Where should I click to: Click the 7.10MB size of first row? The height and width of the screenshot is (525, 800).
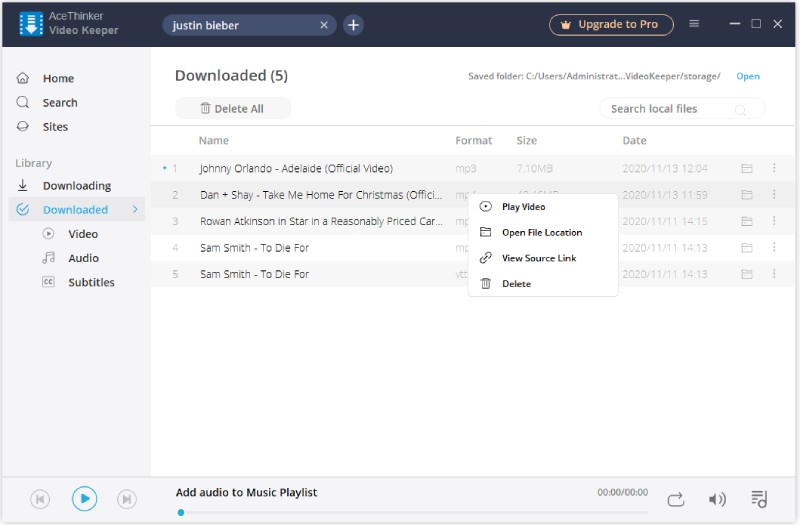coord(534,168)
